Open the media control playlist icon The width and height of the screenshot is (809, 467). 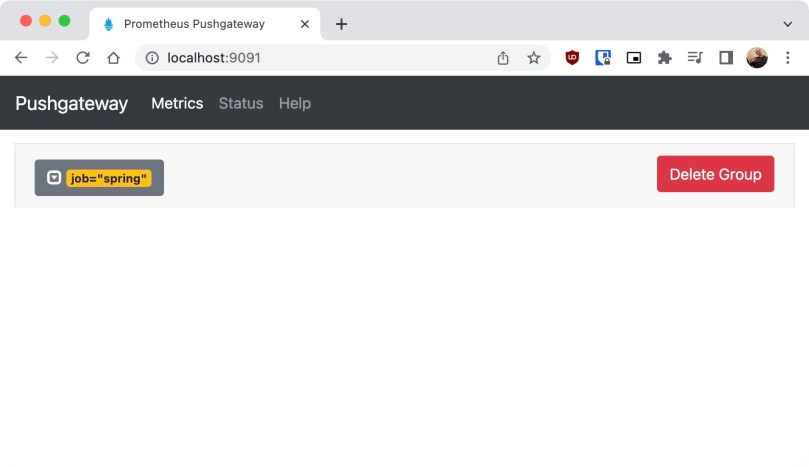(x=695, y=58)
